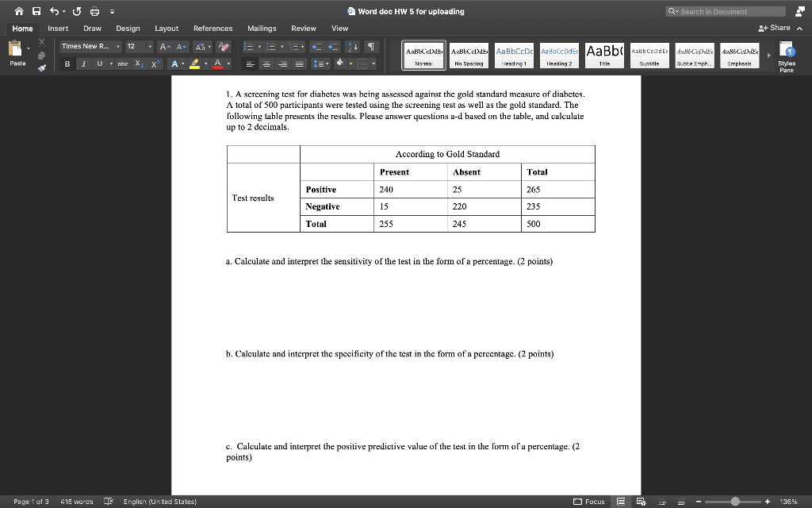Open the line spacing dropdown
The height and width of the screenshot is (508, 812).
320,63
